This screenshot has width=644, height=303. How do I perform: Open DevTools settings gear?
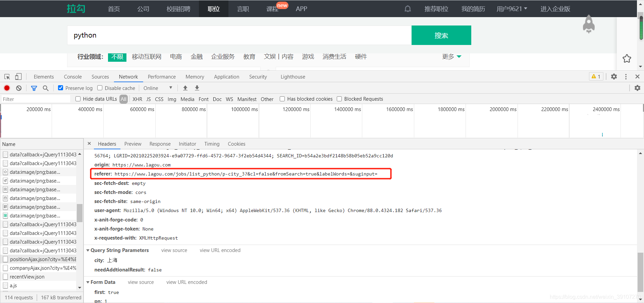click(614, 77)
